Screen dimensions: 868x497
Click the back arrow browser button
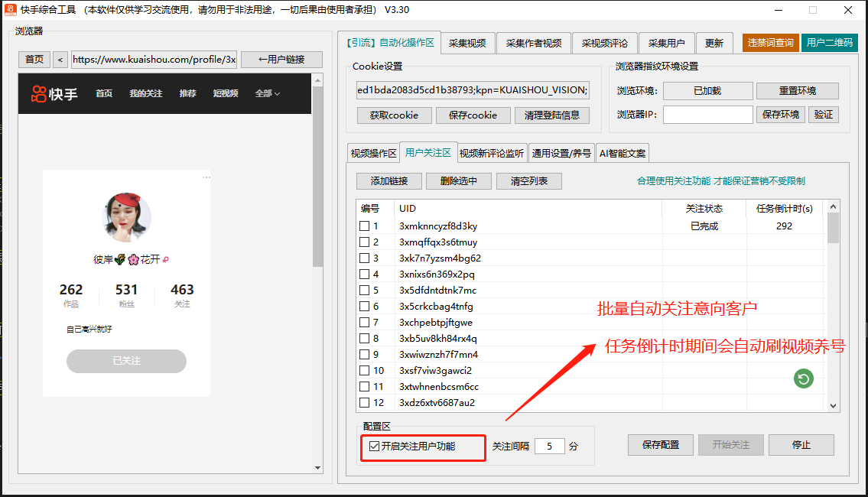60,60
